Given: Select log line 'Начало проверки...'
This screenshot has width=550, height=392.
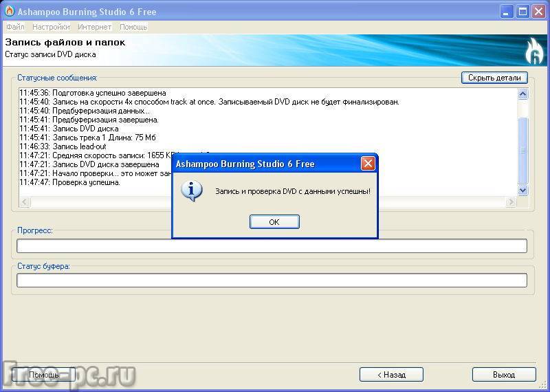Looking at the screenshot, I should (x=95, y=173).
